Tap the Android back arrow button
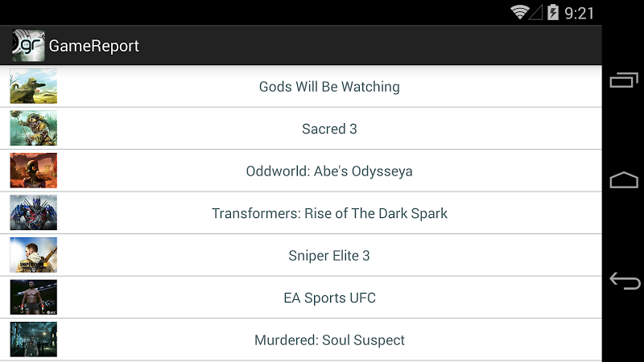The image size is (644, 362). coord(625,281)
